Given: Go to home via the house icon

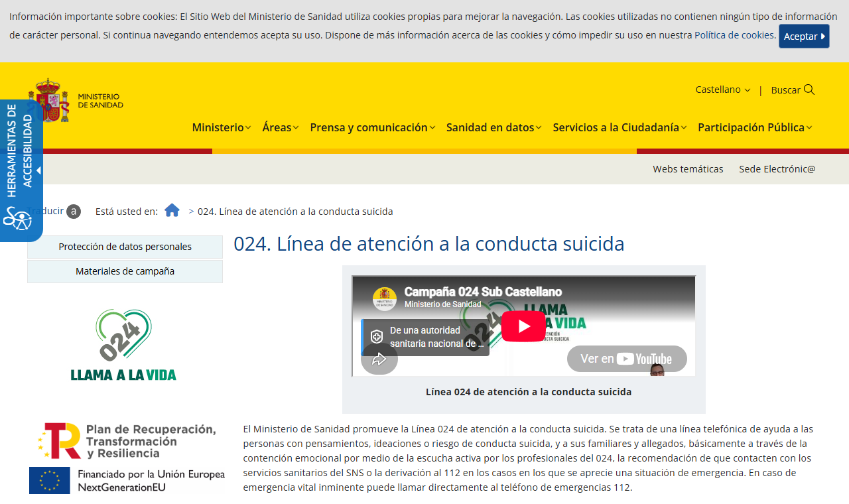Looking at the screenshot, I should [172, 210].
